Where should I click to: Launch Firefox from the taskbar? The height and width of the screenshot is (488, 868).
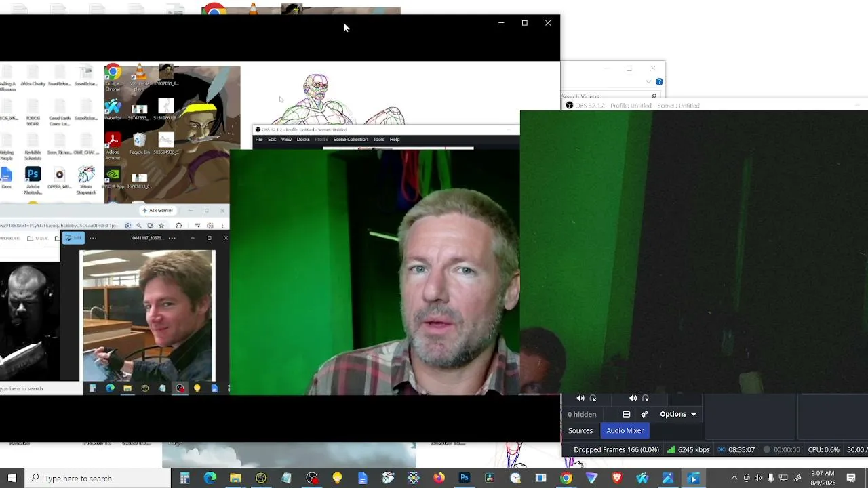(439, 479)
